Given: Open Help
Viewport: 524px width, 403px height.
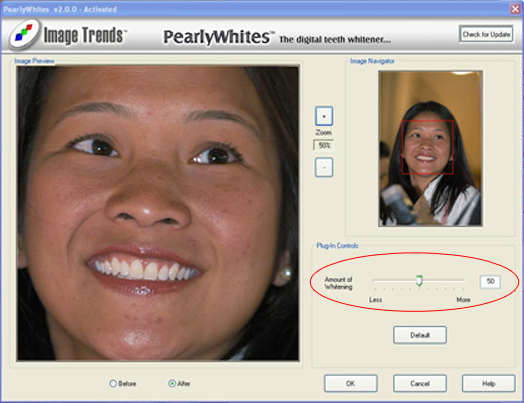Looking at the screenshot, I should [x=489, y=383].
